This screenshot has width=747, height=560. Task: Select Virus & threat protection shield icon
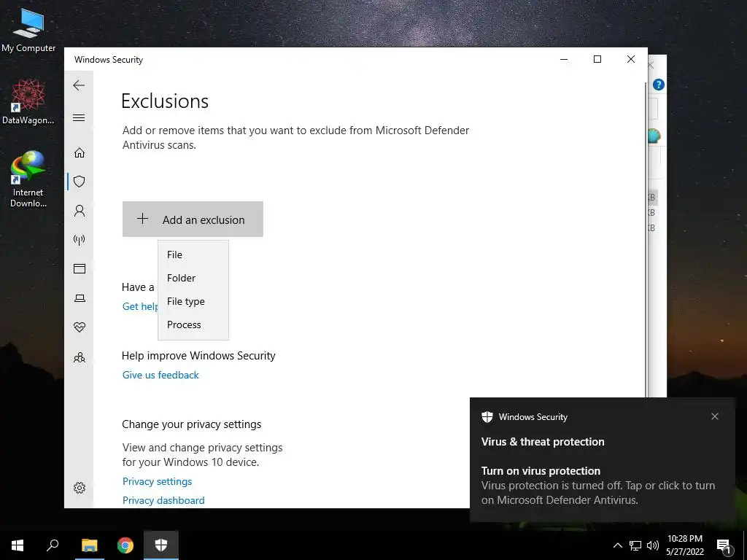(x=79, y=182)
